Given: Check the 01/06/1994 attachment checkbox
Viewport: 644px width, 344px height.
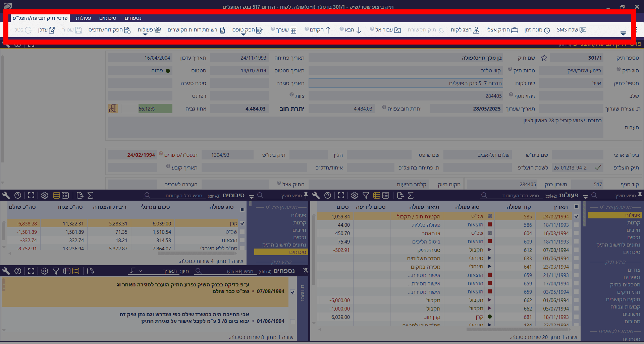Looking at the screenshot, I should point(292,322).
